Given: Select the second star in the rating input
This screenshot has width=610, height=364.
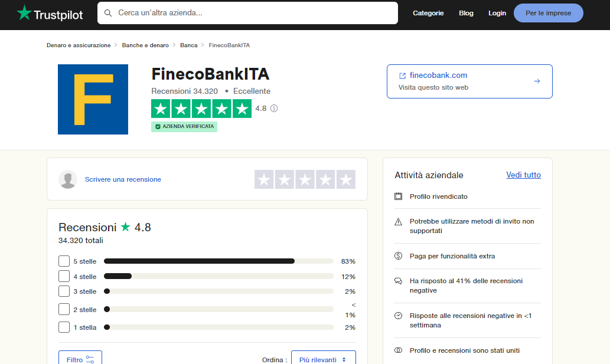Looking at the screenshot, I should click(x=285, y=179).
